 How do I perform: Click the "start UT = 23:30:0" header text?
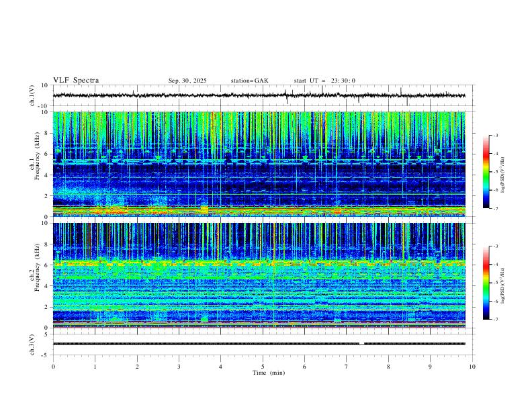pyautogui.click(x=324, y=81)
